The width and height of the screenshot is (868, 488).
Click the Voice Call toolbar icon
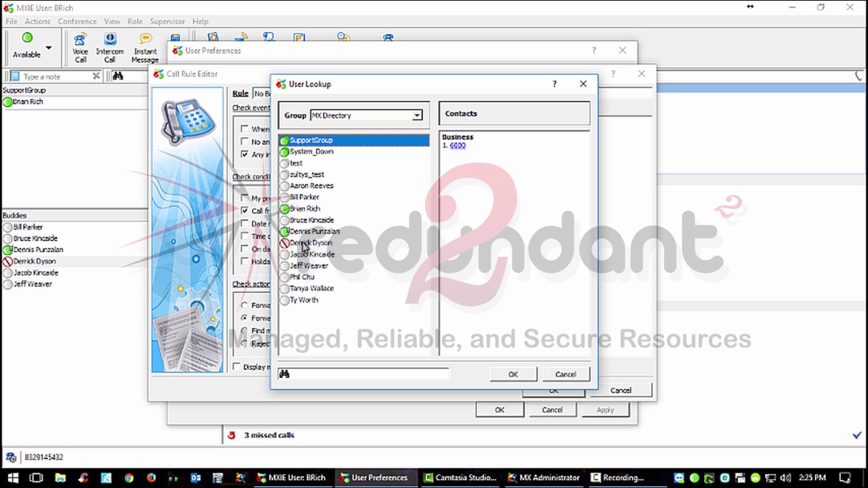point(80,47)
